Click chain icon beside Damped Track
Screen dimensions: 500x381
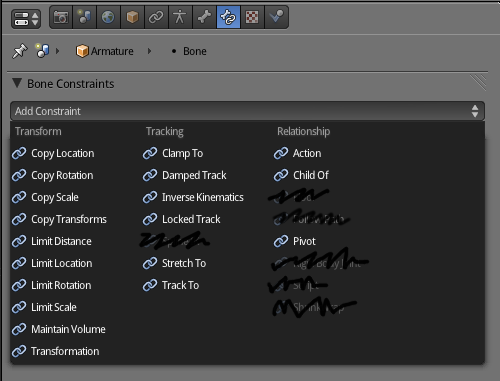click(150, 175)
